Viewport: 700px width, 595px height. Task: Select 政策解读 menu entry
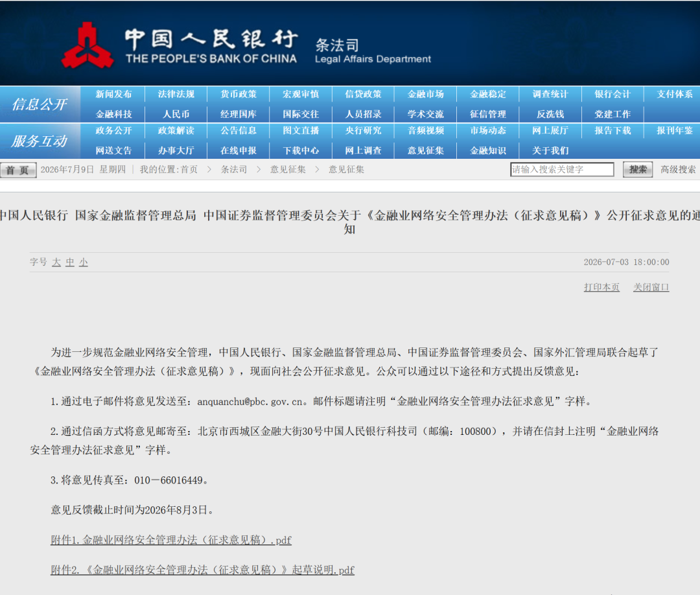pos(176,131)
